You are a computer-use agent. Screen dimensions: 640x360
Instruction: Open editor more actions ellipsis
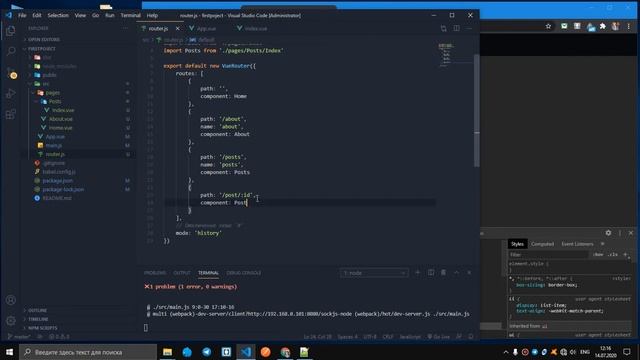pos(469,28)
